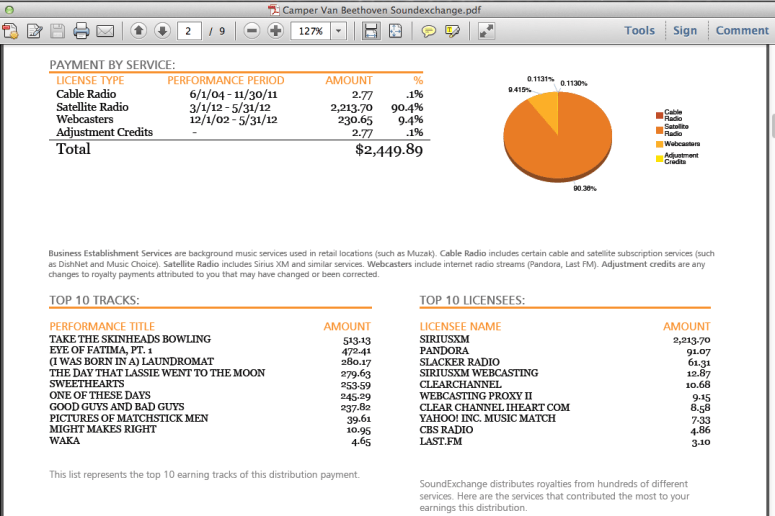775x516 pixels.
Task: Open the Tools pane
Action: [639, 31]
